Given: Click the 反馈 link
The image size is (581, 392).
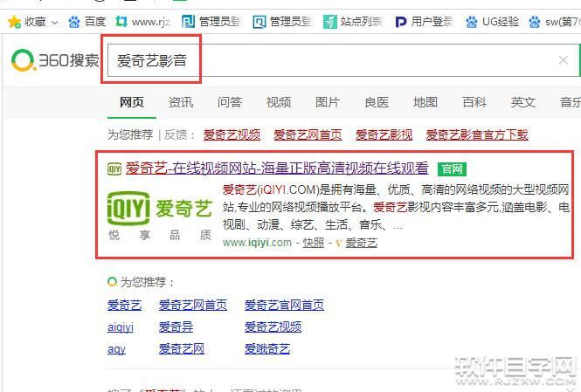Looking at the screenshot, I should (x=176, y=134).
